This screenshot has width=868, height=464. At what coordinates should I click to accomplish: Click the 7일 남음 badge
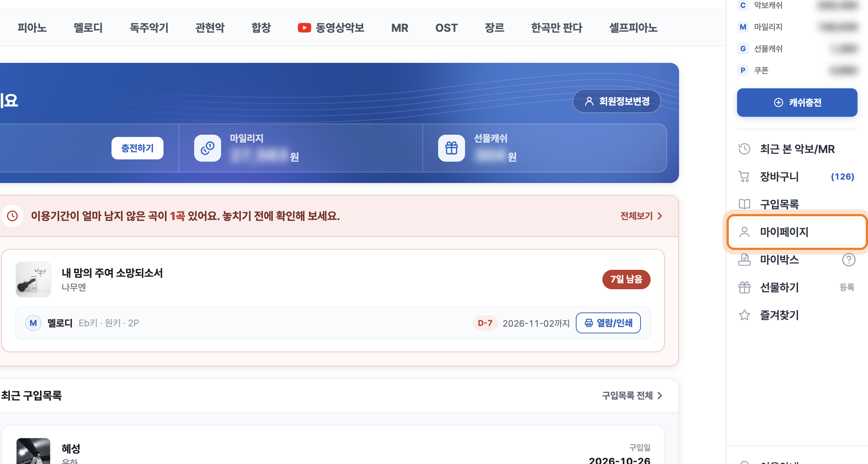pyautogui.click(x=626, y=279)
